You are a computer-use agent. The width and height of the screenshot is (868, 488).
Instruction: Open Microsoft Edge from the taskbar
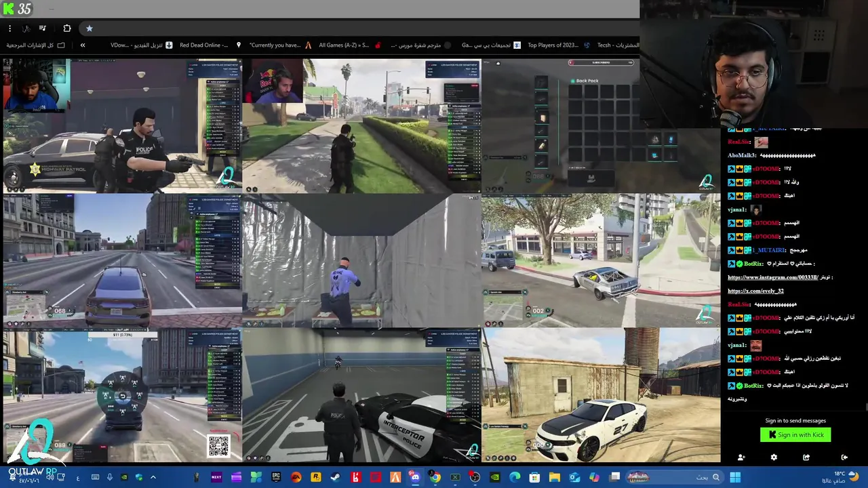[515, 477]
